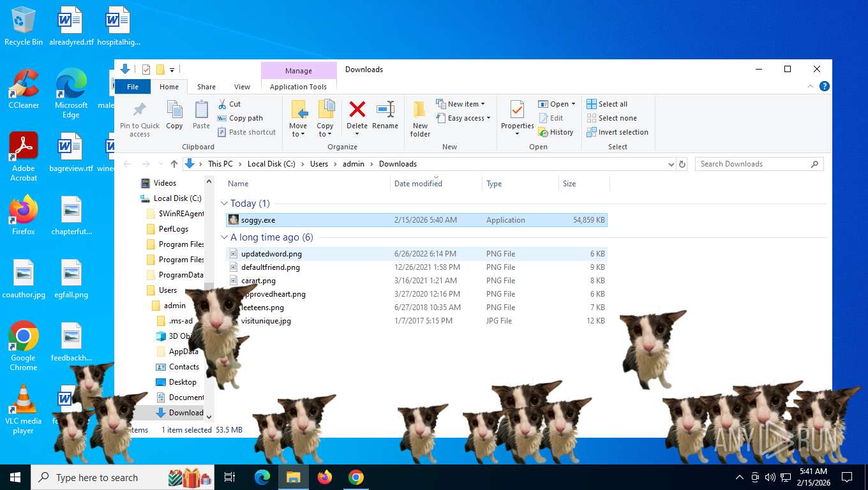Open file History
This screenshot has height=490, width=868.
coord(556,132)
